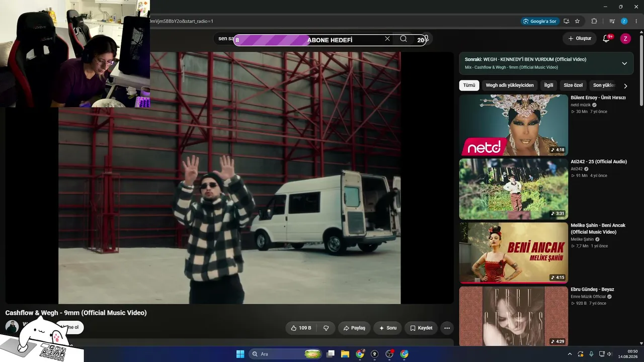The image size is (644, 362).
Task: Click the title Ati242 - 25 (Official Audio)
Action: tap(599, 162)
